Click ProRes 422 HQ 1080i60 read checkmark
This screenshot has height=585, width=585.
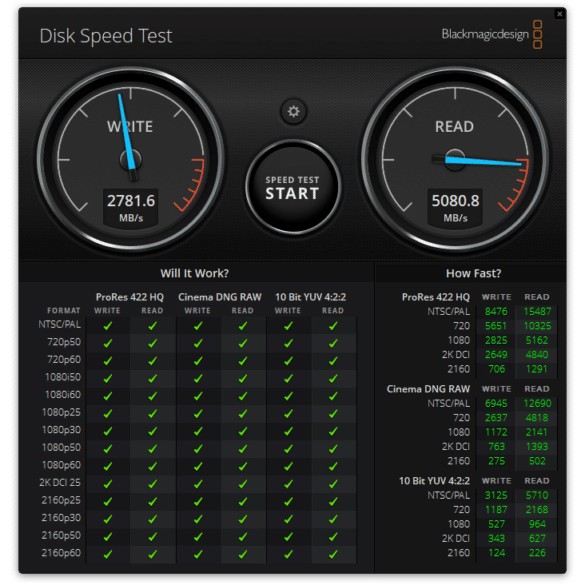tap(152, 396)
